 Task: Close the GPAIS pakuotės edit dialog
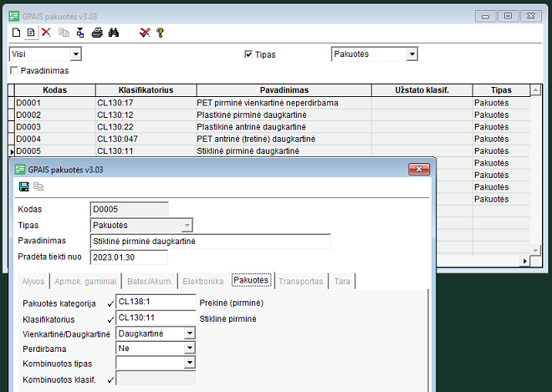pyautogui.click(x=419, y=170)
